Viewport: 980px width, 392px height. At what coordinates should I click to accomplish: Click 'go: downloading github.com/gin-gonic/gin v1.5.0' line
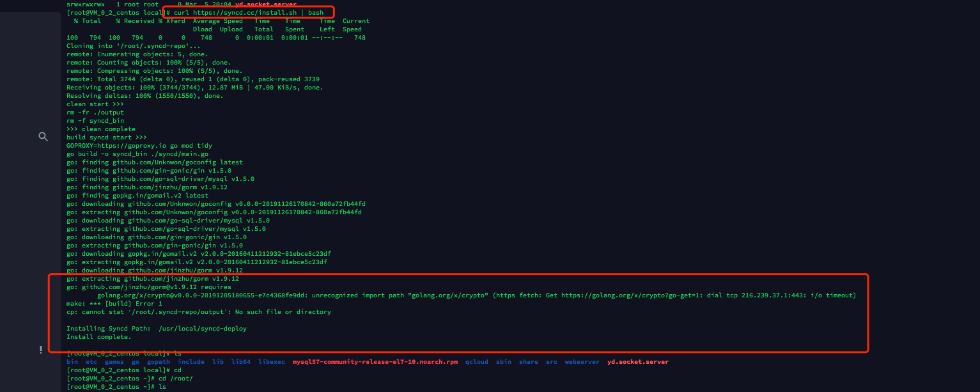tap(157, 237)
